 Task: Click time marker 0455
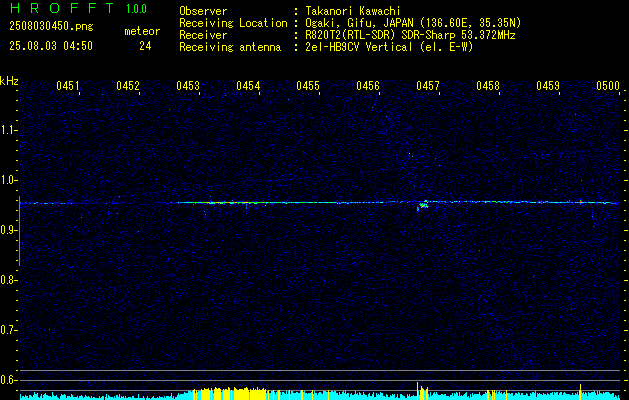308,86
